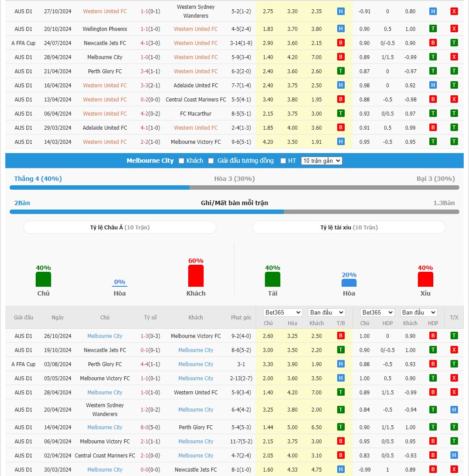Click the red X badge in 13/04/2024 row
This screenshot has height=476, width=469.
tap(454, 99)
